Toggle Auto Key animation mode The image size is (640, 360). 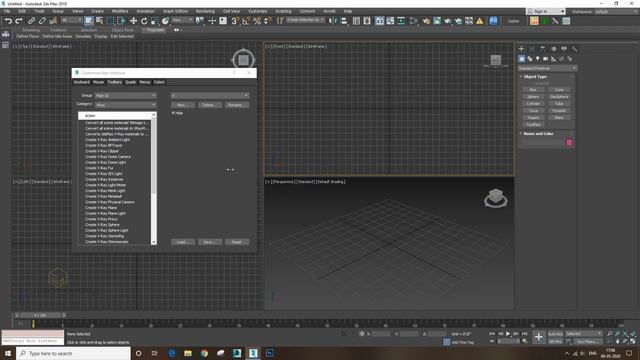[x=555, y=334]
